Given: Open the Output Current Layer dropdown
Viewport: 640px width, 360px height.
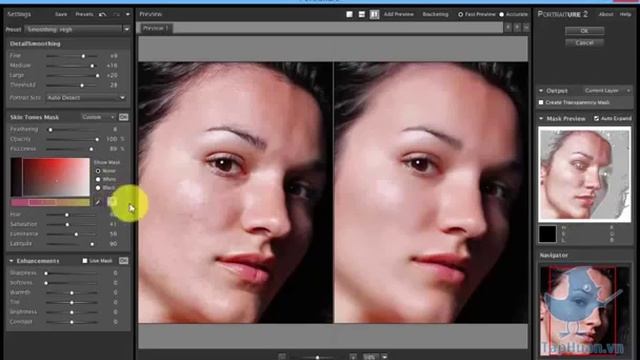Looking at the screenshot, I should click(607, 91).
